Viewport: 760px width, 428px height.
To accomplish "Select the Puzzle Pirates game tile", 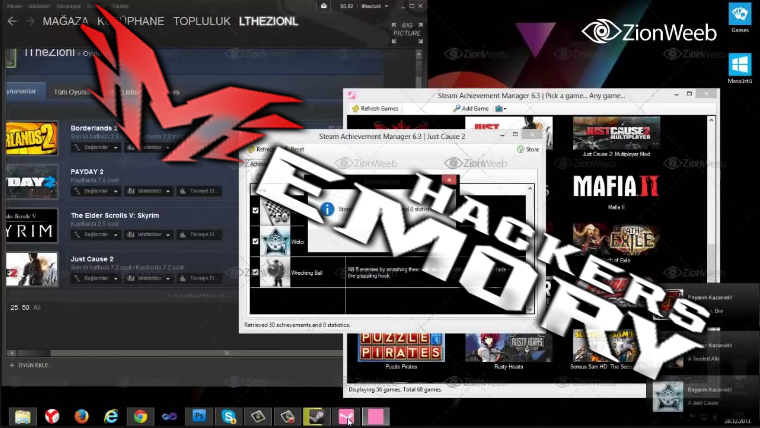I will coord(401,351).
